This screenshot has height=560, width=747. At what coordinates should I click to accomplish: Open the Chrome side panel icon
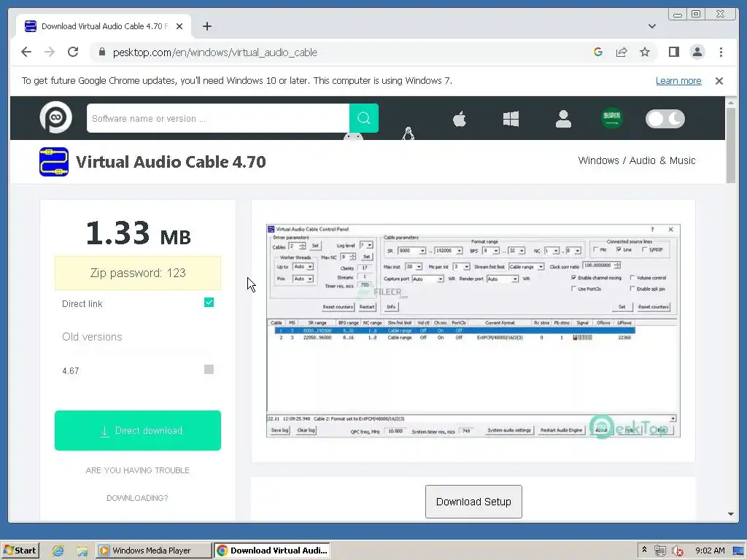click(x=673, y=52)
